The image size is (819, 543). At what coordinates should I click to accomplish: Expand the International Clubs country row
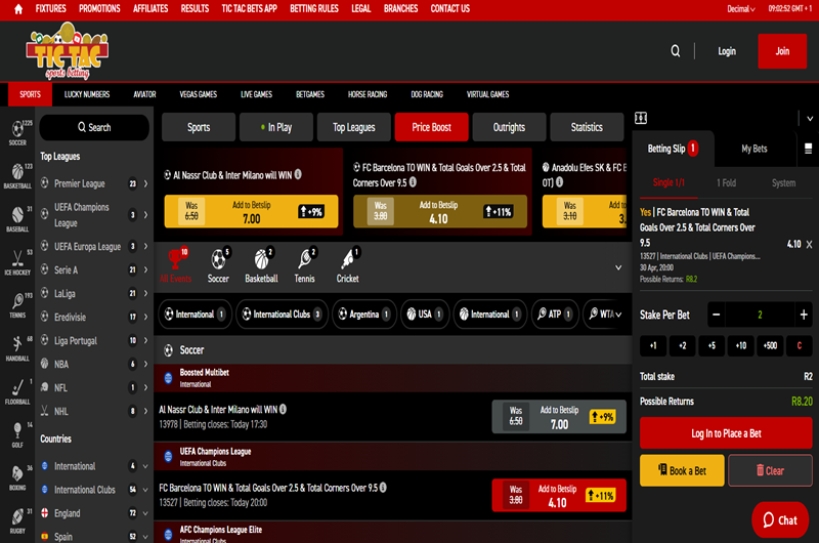point(145,490)
